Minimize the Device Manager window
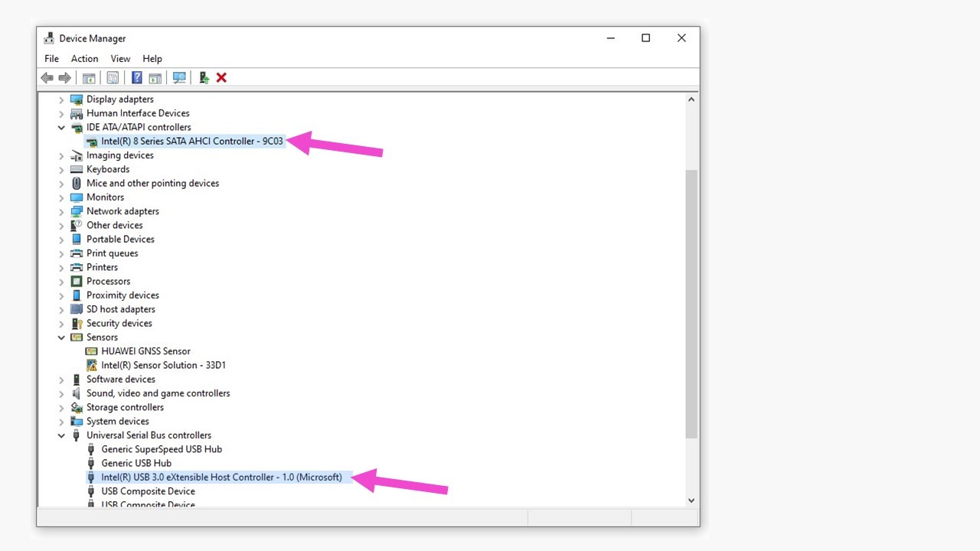 click(611, 38)
